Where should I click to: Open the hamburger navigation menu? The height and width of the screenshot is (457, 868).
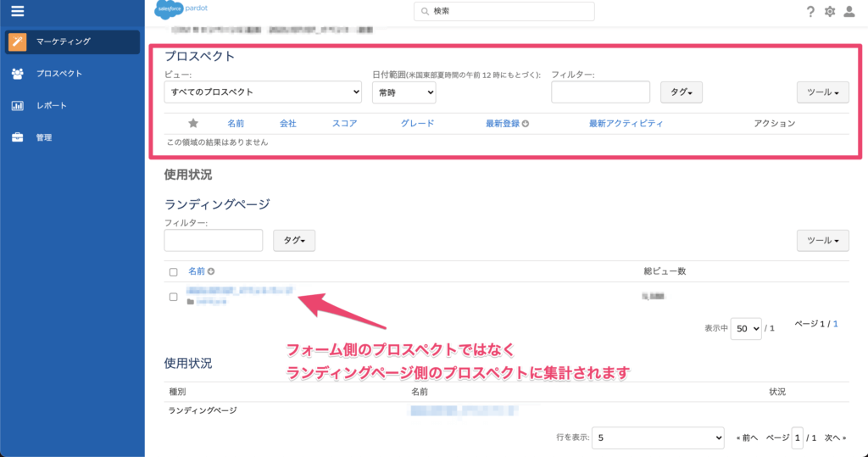click(x=17, y=11)
